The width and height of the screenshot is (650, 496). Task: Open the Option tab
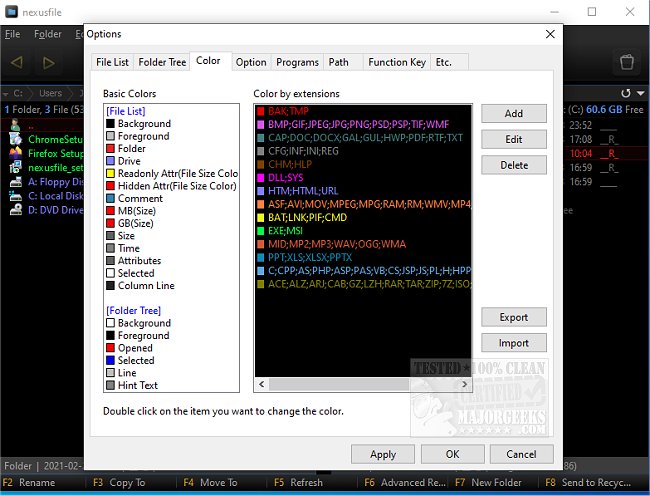pos(251,62)
